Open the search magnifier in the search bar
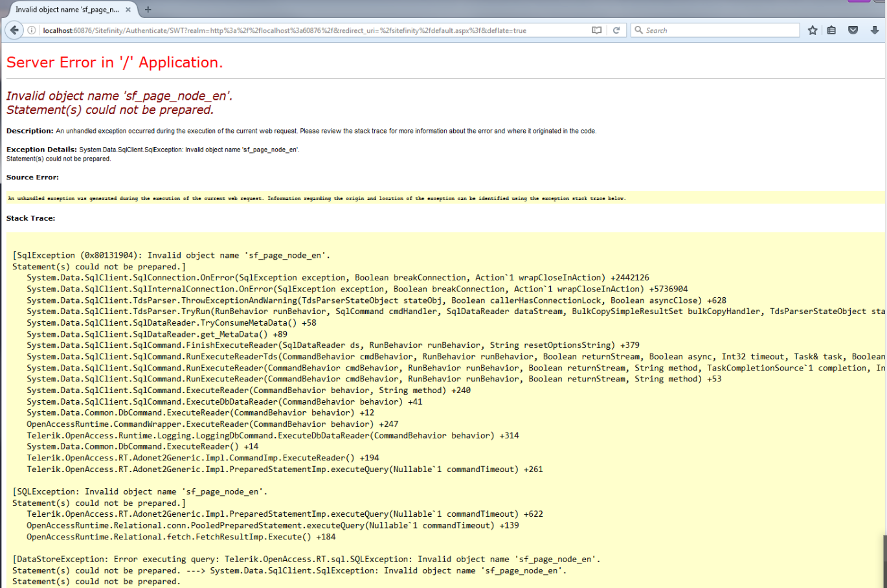This screenshot has width=887, height=588. click(x=638, y=30)
